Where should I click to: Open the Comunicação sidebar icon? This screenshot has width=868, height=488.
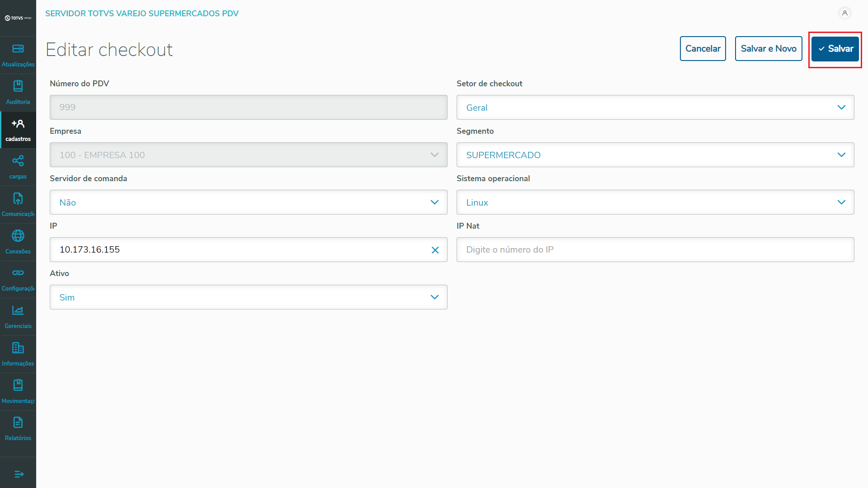[18, 198]
